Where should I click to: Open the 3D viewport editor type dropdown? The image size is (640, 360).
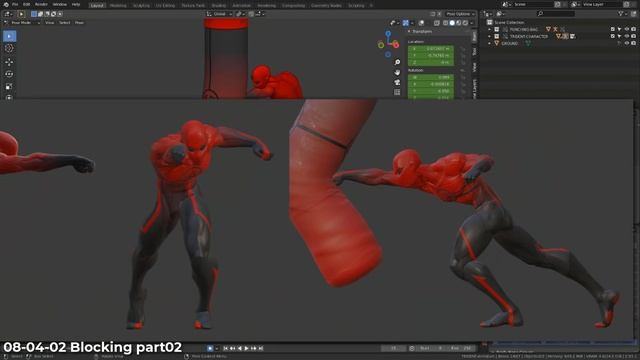coord(8,14)
